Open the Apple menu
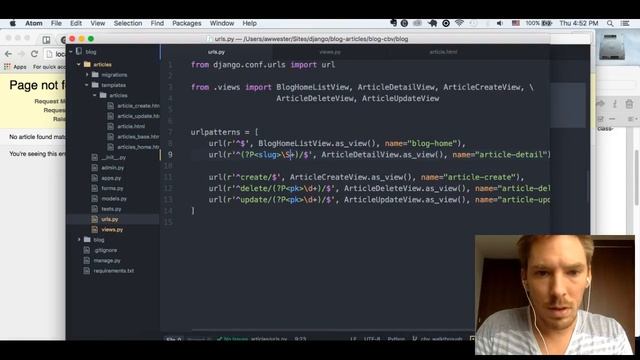640x360 pixels. point(13,23)
